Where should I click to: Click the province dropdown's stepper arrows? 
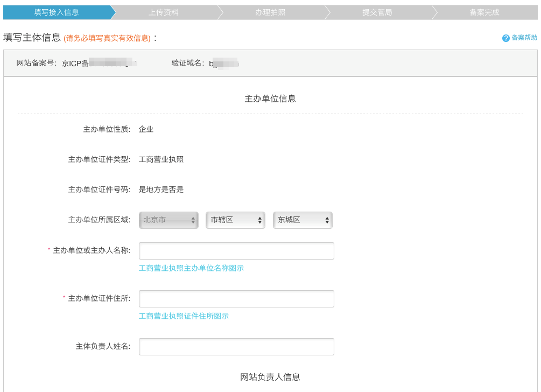point(192,220)
